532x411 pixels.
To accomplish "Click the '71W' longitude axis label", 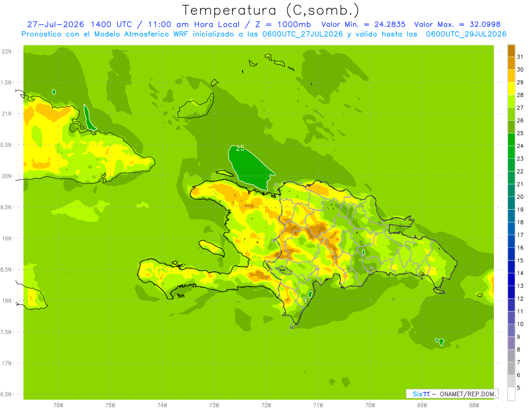I will [x=318, y=405].
